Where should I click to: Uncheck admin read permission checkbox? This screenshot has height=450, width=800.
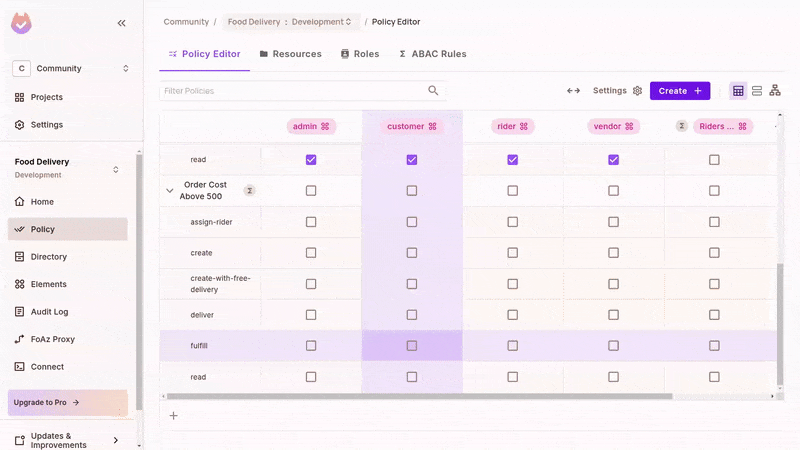point(311,160)
